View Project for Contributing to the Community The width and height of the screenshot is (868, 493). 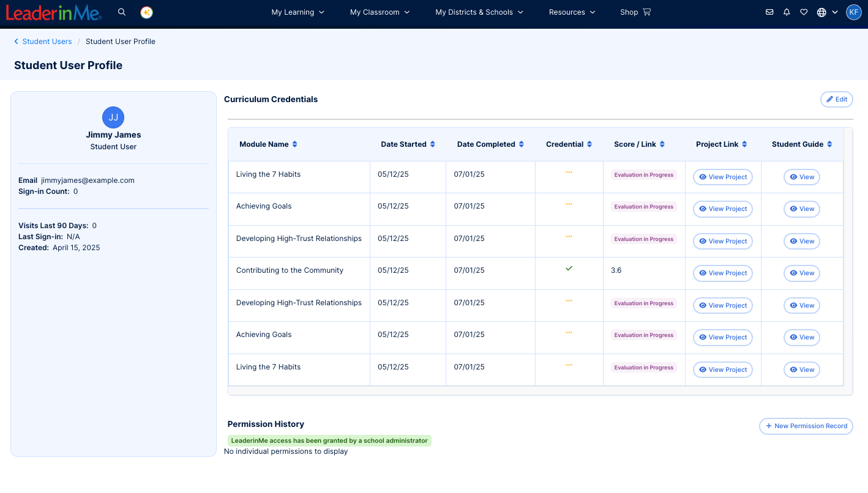pos(723,273)
